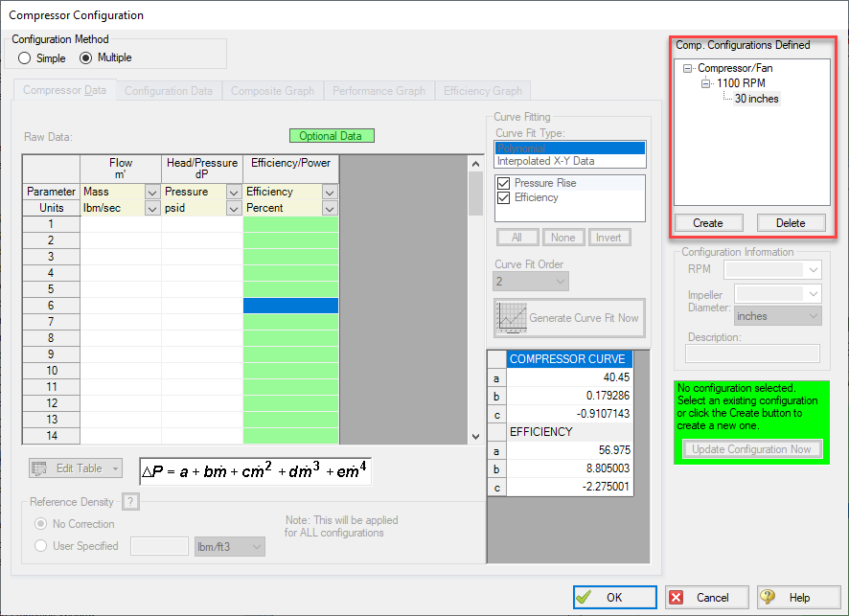Click the Reference Density help question mark icon
This screenshot has height=616, width=849.
click(x=131, y=502)
